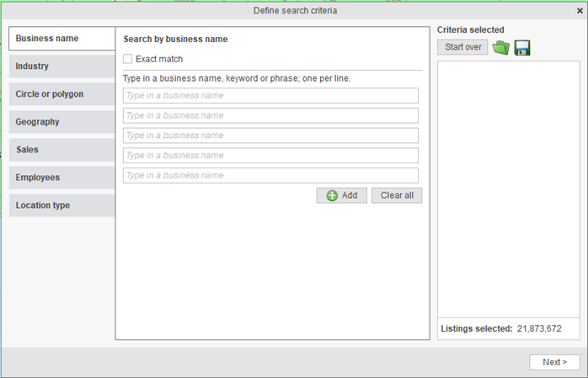
Task: Enable the Exact match checkbox
Action: point(128,59)
